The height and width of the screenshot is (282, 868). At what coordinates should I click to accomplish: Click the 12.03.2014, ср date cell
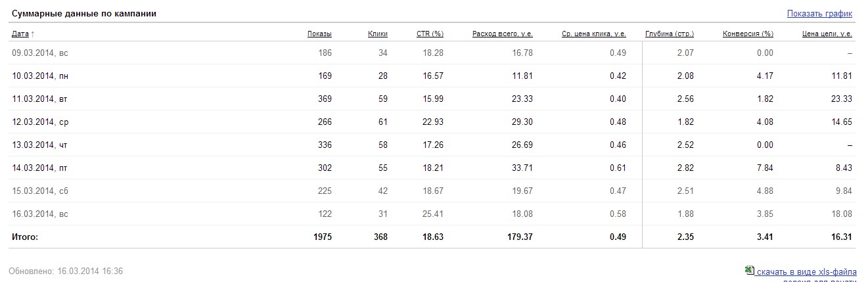(40, 122)
